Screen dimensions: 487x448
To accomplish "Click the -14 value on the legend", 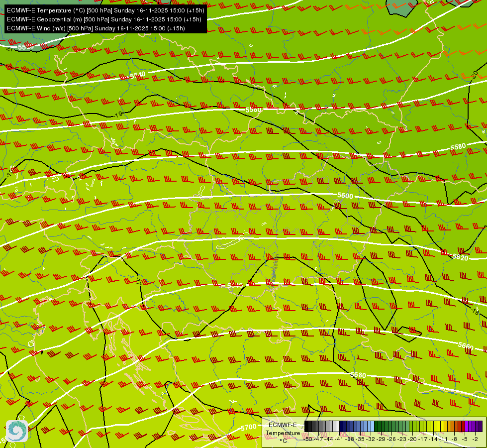I will (433, 439).
